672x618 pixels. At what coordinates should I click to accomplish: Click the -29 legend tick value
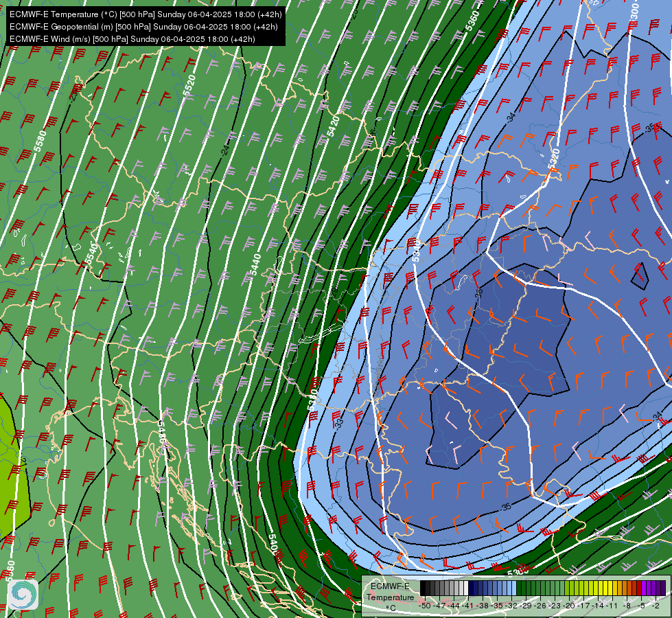point(525,606)
